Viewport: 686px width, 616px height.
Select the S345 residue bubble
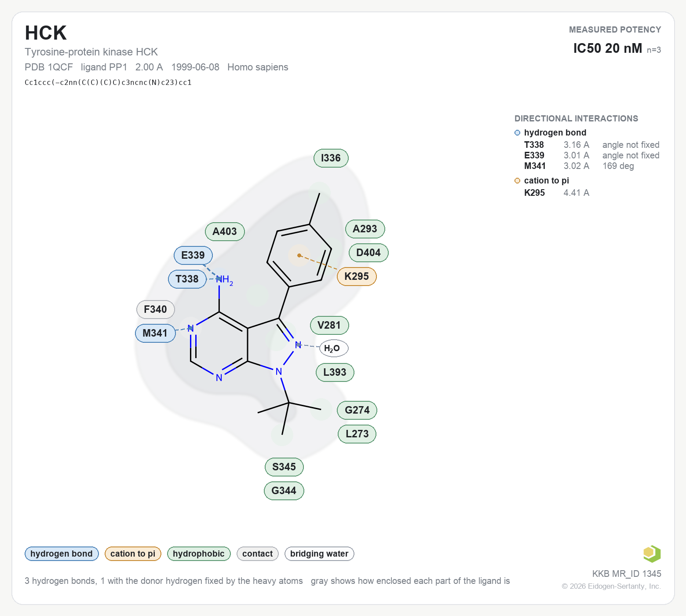pos(284,467)
